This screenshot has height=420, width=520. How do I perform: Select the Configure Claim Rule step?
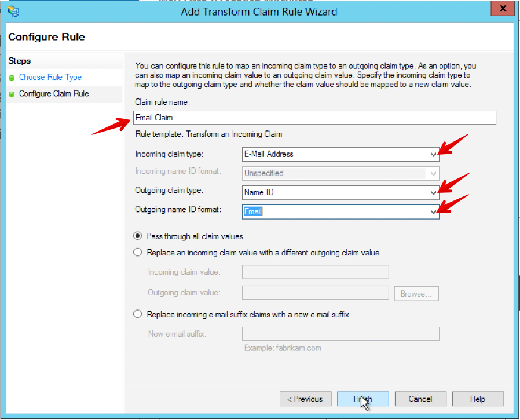tap(53, 93)
